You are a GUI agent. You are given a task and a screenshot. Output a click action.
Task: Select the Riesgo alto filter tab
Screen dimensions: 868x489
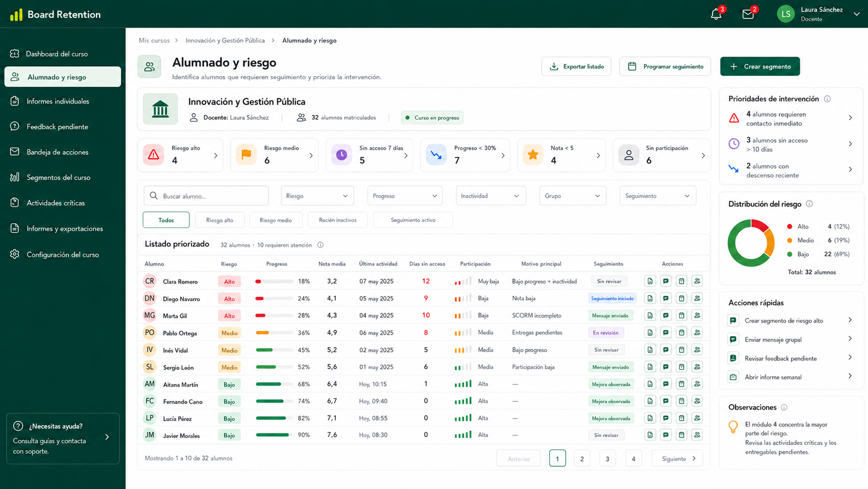point(220,220)
